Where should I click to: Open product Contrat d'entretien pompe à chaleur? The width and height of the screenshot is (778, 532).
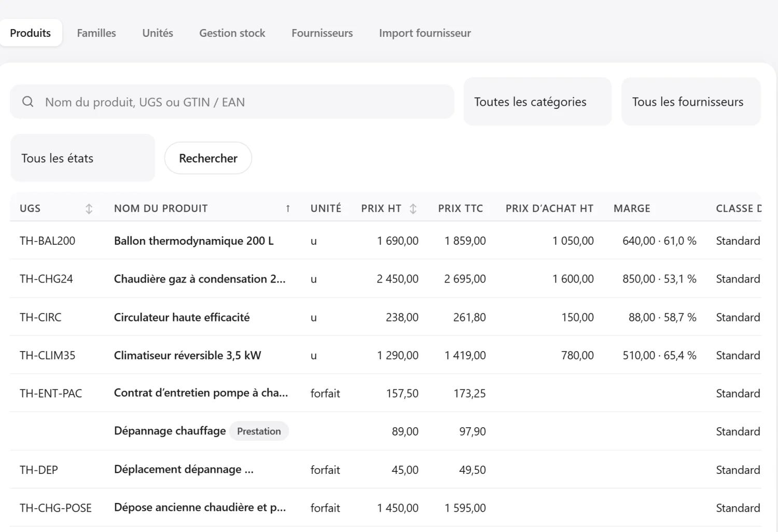pyautogui.click(x=201, y=393)
